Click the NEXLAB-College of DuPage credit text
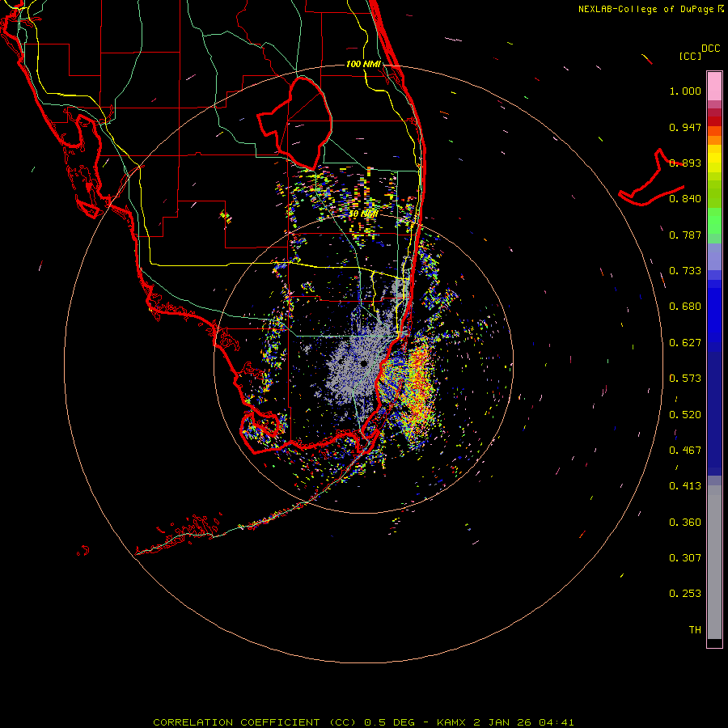The image size is (728, 728). click(651, 9)
